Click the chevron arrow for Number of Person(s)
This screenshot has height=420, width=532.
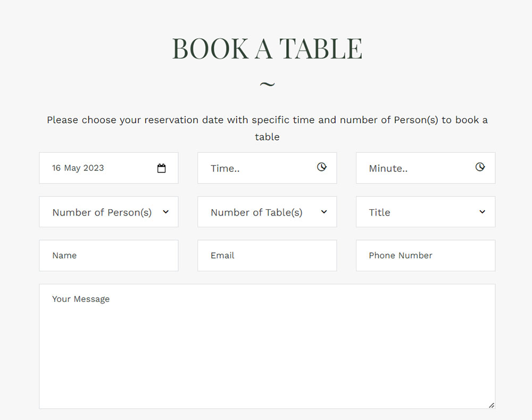(x=165, y=212)
